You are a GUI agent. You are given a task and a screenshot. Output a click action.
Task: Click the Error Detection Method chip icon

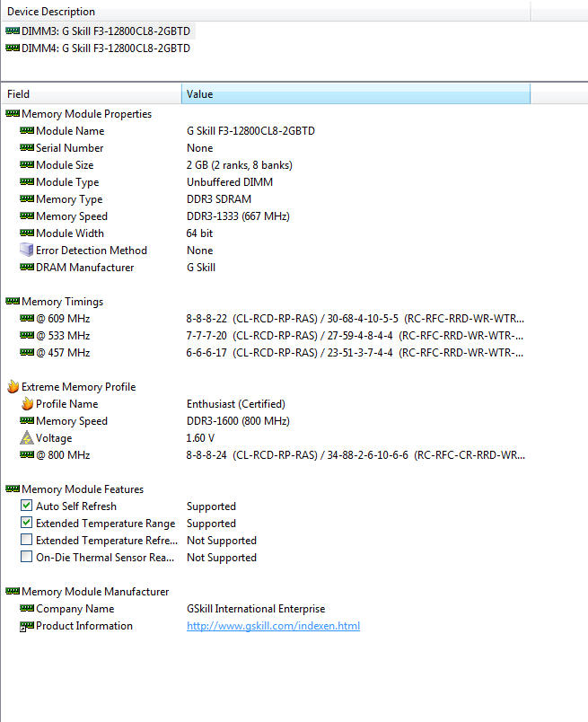27,250
